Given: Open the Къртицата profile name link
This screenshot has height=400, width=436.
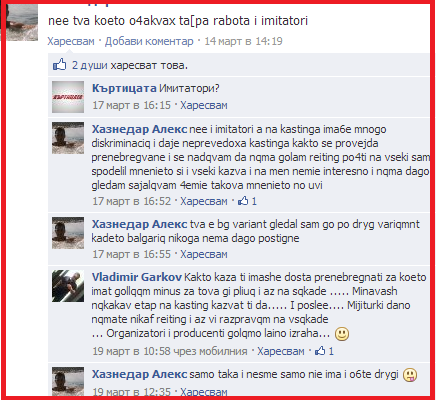Looking at the screenshot, I should pos(124,88).
